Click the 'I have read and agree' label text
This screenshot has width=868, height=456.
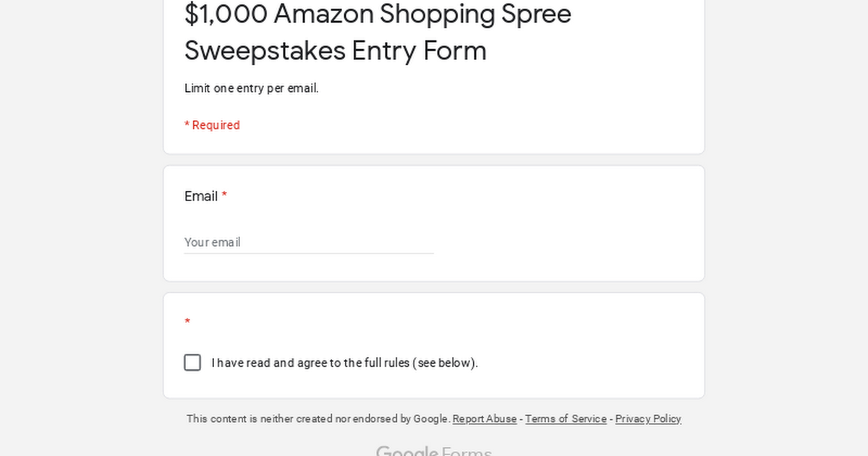344,363
